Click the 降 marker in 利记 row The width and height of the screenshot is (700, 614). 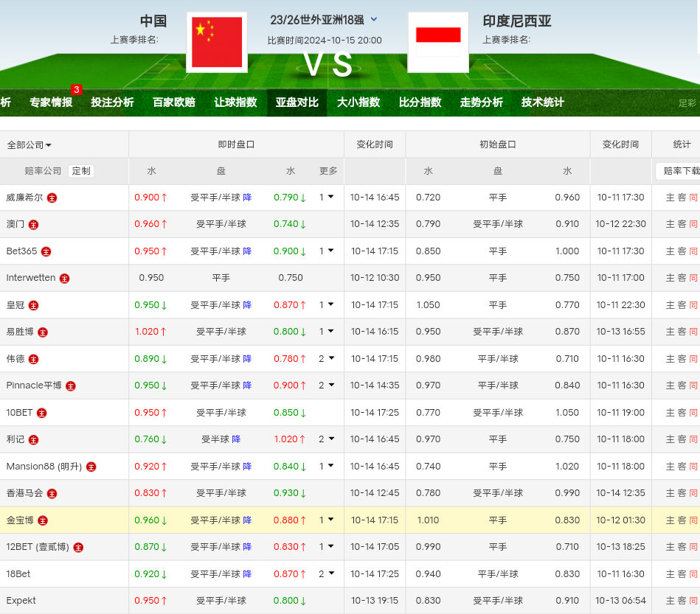click(x=236, y=439)
